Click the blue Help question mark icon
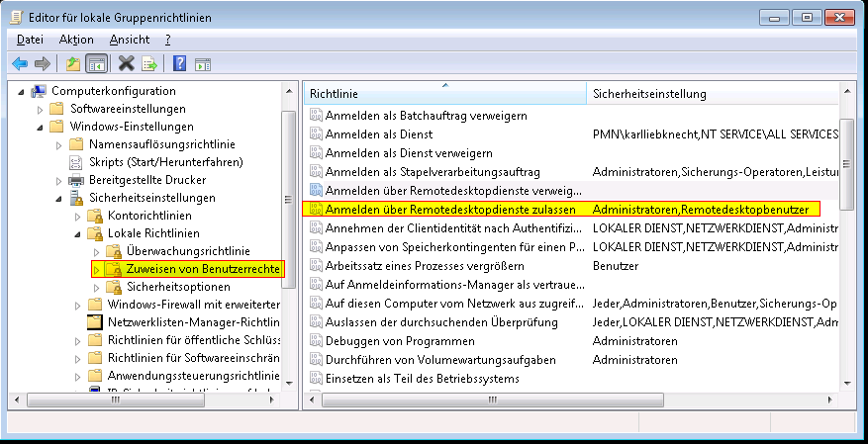 180,64
